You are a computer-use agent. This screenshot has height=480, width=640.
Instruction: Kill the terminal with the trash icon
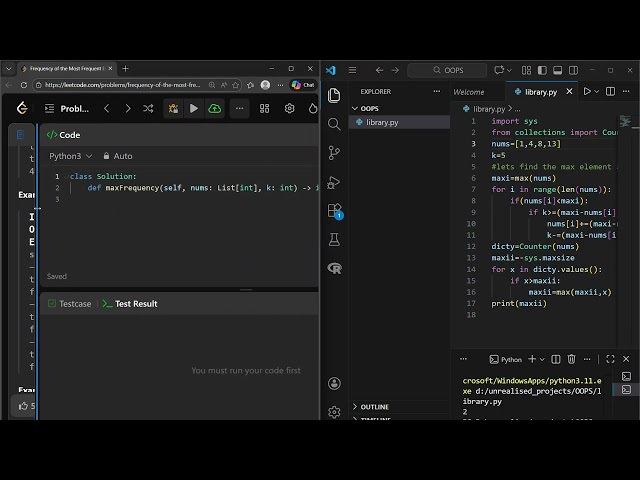tap(571, 359)
